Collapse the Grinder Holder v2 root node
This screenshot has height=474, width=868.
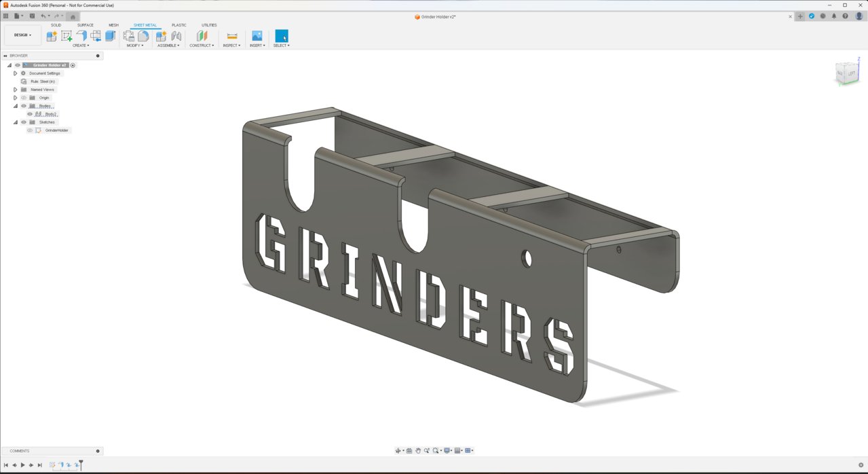[x=10, y=65]
